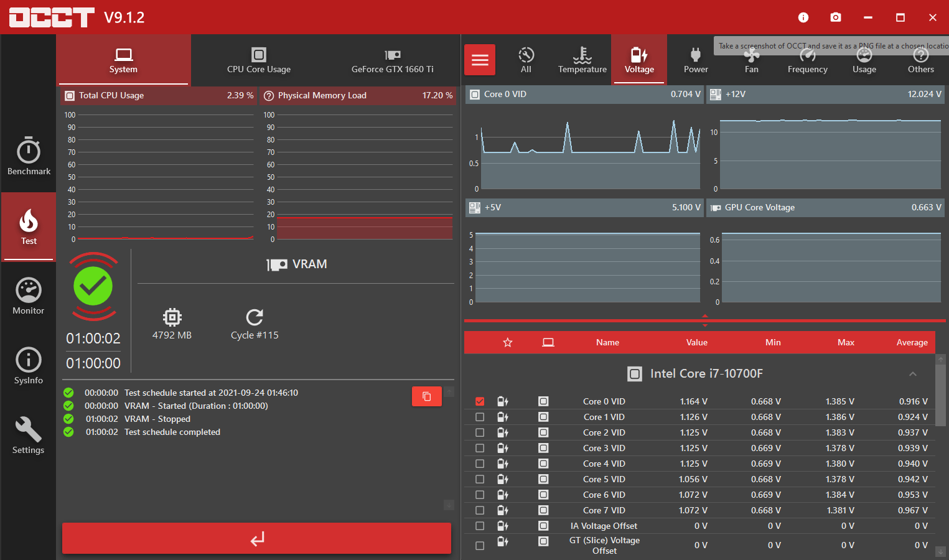Click the GPU Core Voltage header icon
This screenshot has height=560, width=949.
coord(716,208)
